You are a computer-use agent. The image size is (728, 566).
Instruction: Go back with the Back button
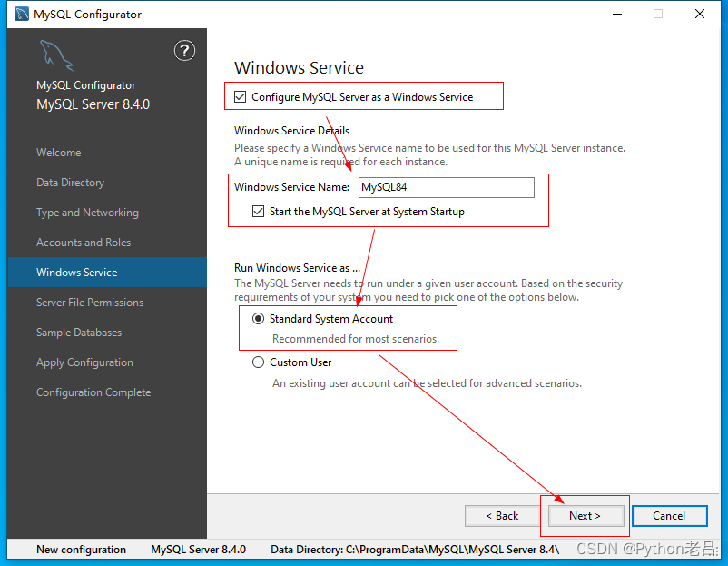click(x=502, y=516)
